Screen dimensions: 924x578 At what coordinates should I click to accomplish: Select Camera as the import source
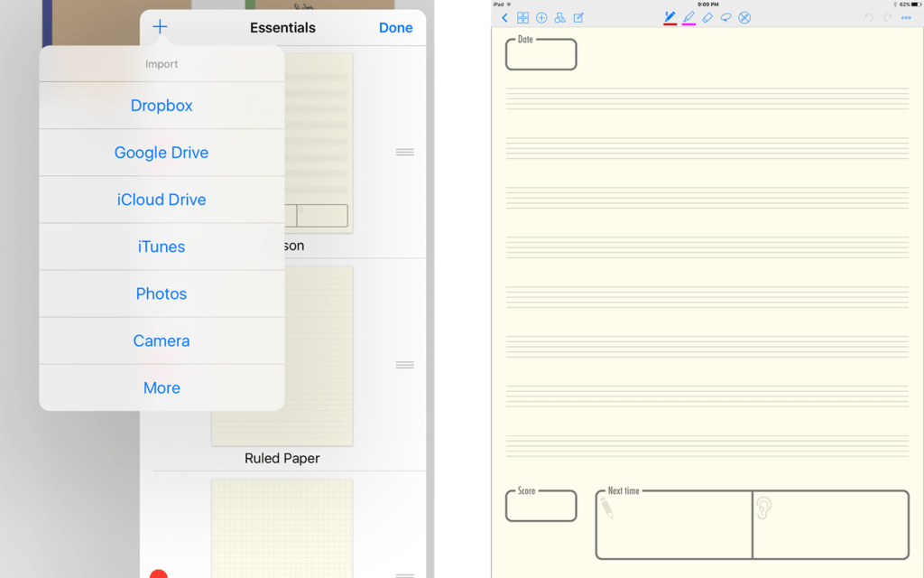[x=162, y=340]
